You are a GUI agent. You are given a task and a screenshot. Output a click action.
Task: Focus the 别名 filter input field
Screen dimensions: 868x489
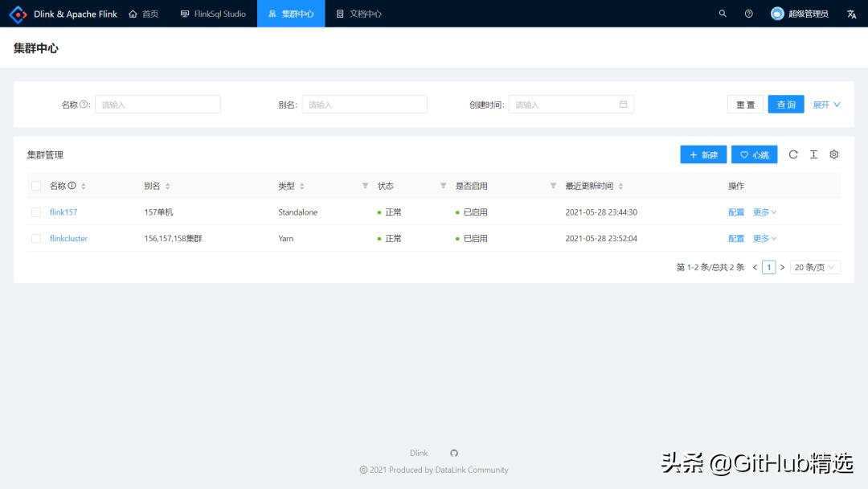pyautogui.click(x=364, y=104)
